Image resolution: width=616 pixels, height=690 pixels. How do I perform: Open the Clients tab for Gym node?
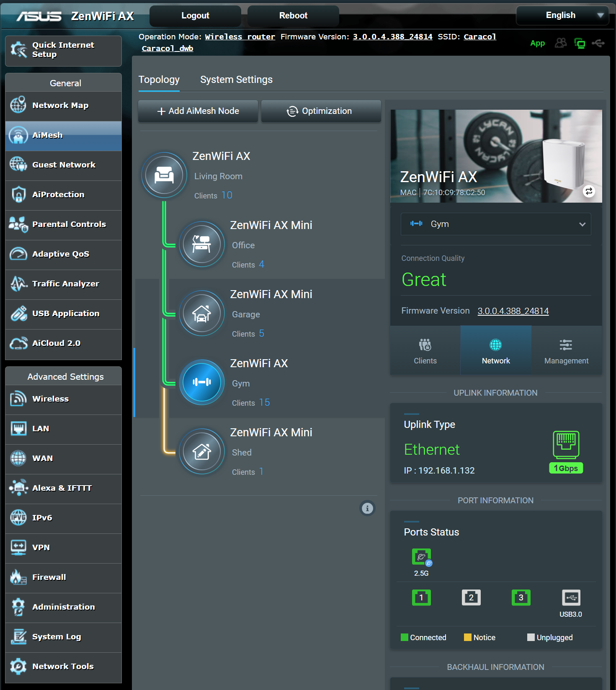[425, 350]
